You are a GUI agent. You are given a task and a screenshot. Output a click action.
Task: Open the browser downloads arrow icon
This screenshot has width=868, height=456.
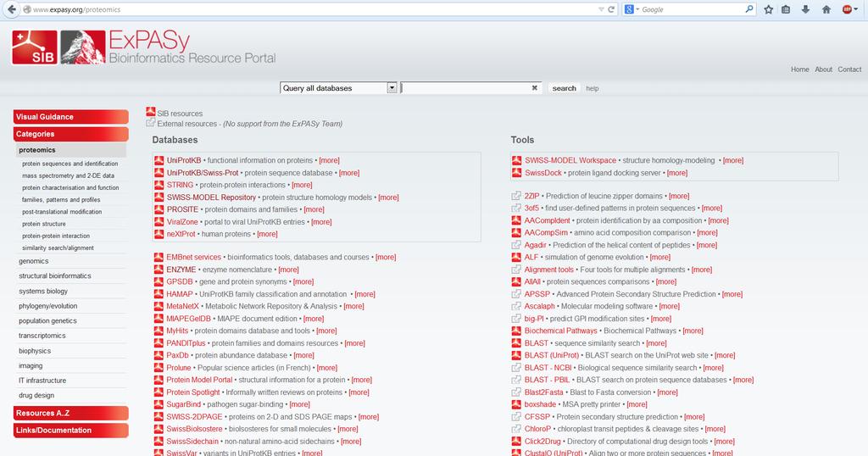(x=805, y=9)
